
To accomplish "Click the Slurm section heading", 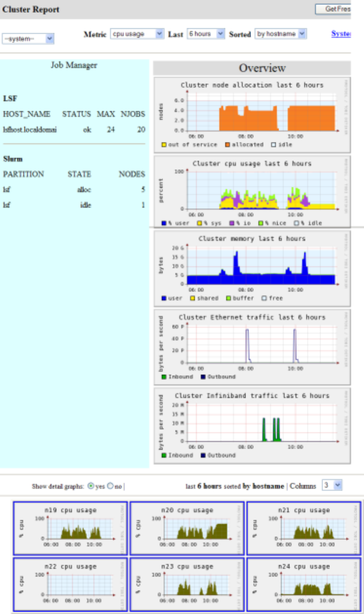I will (13, 159).
